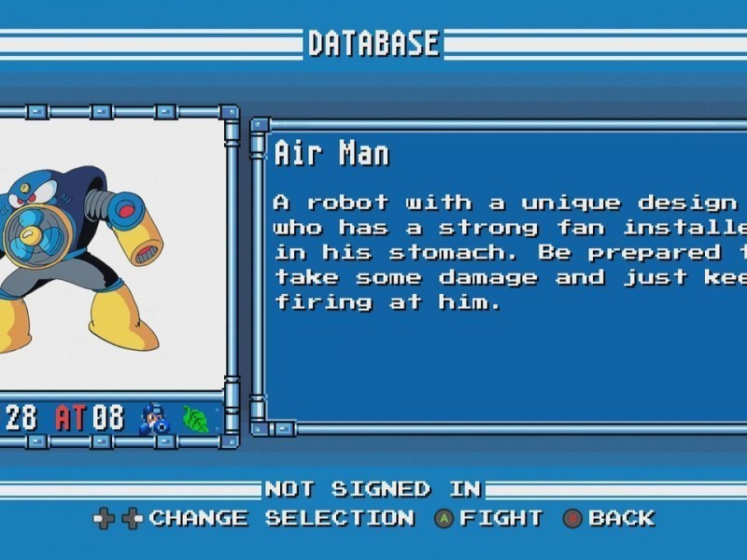Select FIGHT to battle Air Man

(501, 518)
